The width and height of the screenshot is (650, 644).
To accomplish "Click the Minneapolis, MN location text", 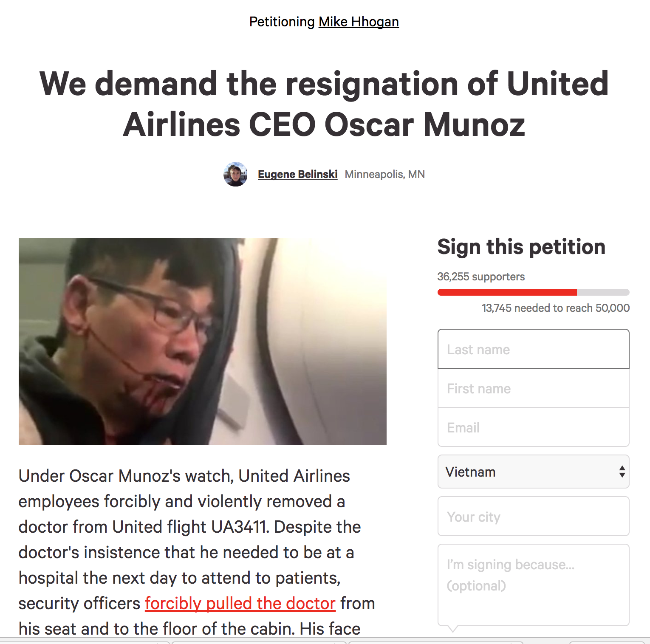I will click(384, 174).
